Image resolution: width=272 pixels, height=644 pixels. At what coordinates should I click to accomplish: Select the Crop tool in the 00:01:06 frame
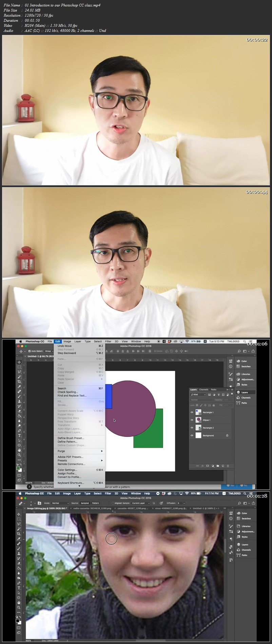19,382
